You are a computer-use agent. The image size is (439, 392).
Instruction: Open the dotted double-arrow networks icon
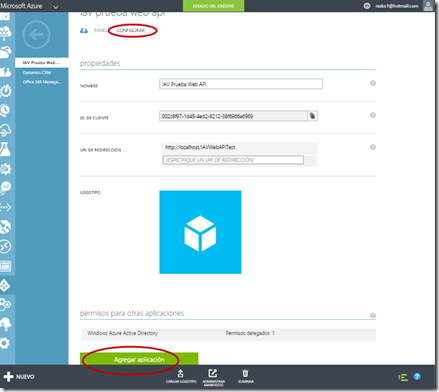pyautogui.click(x=6, y=207)
